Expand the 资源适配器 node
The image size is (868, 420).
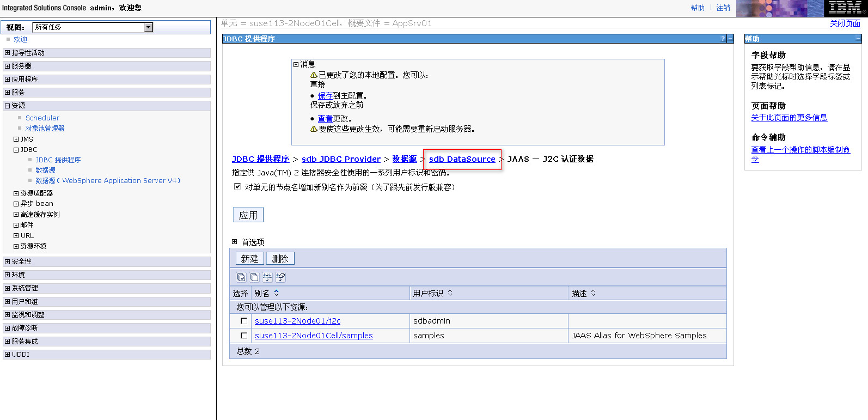point(16,193)
